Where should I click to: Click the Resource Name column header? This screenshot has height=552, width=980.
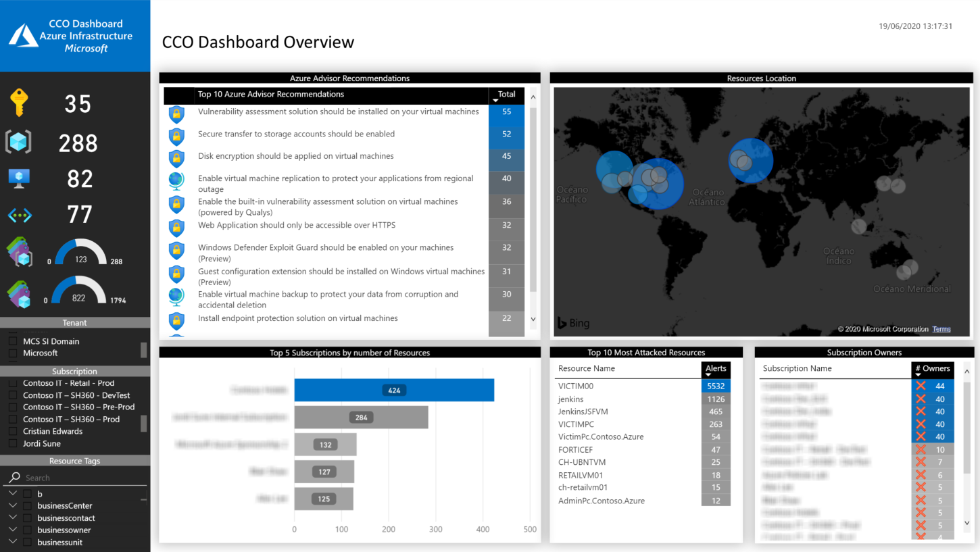tap(587, 368)
